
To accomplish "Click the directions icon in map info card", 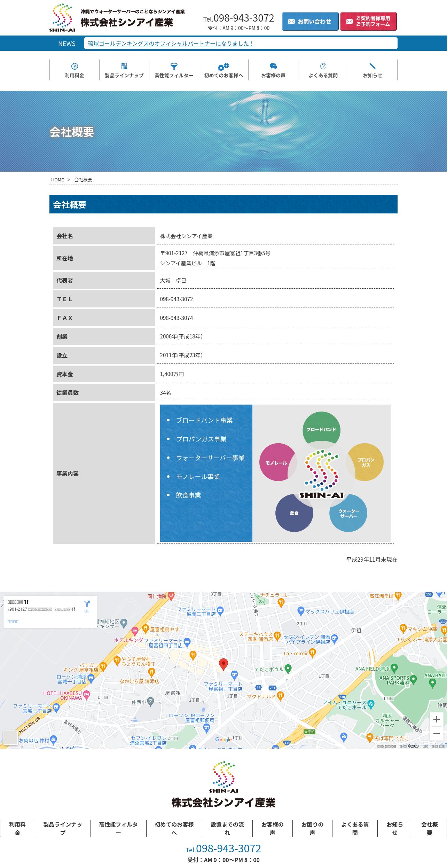I will click(x=87, y=603).
